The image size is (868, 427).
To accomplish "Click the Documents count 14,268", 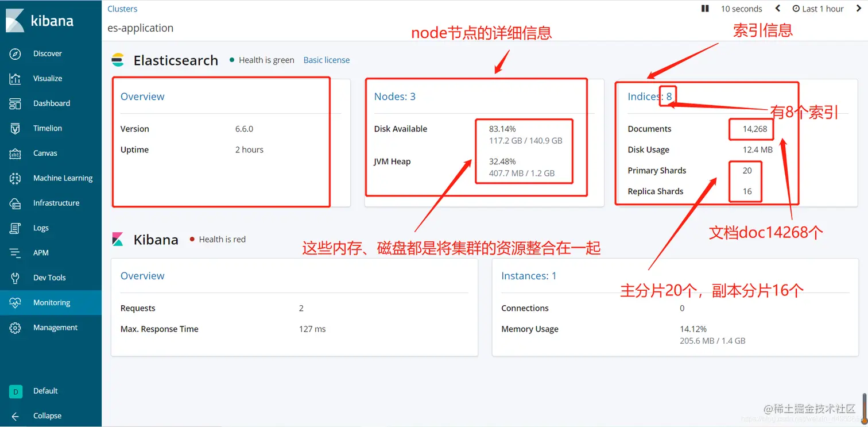I will [755, 129].
